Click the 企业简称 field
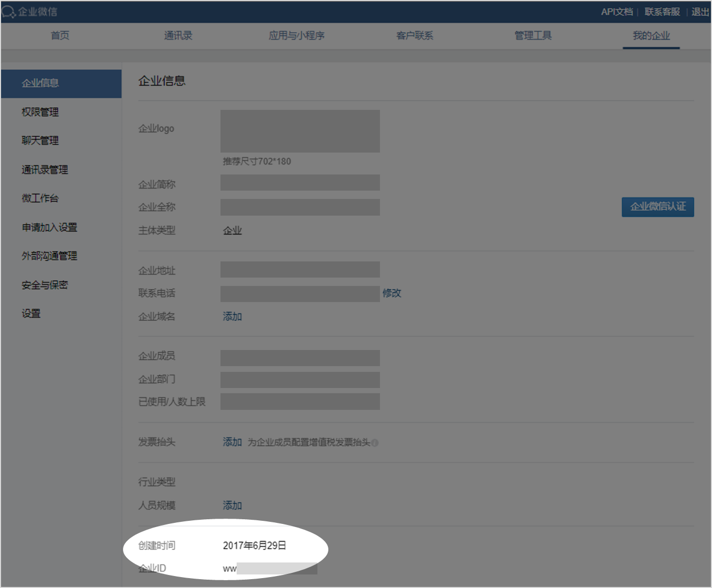This screenshot has height=588, width=712. pyautogui.click(x=300, y=183)
